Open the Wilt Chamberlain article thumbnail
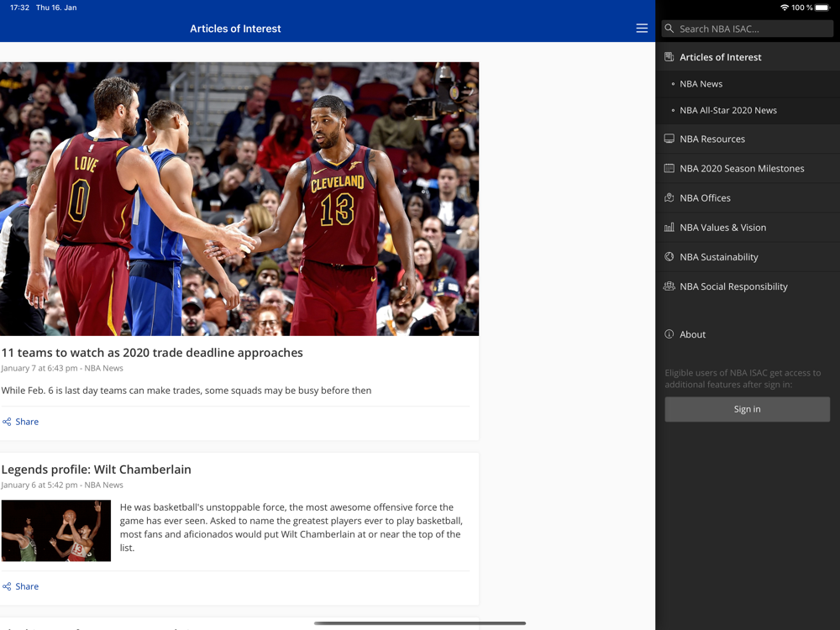 [56, 531]
